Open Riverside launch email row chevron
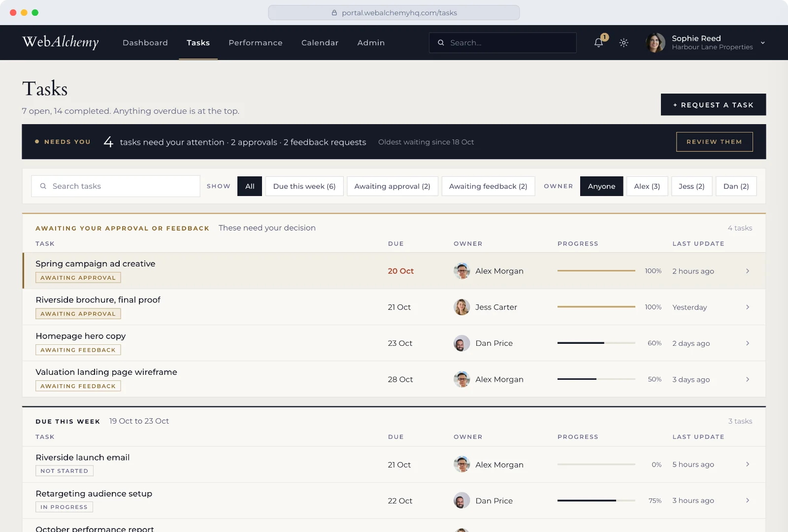The image size is (788, 532). click(x=748, y=464)
